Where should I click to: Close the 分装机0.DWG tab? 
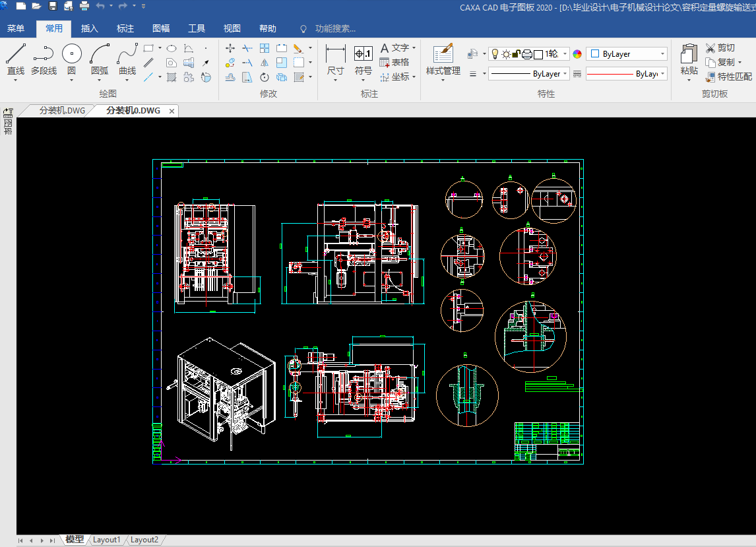point(172,111)
